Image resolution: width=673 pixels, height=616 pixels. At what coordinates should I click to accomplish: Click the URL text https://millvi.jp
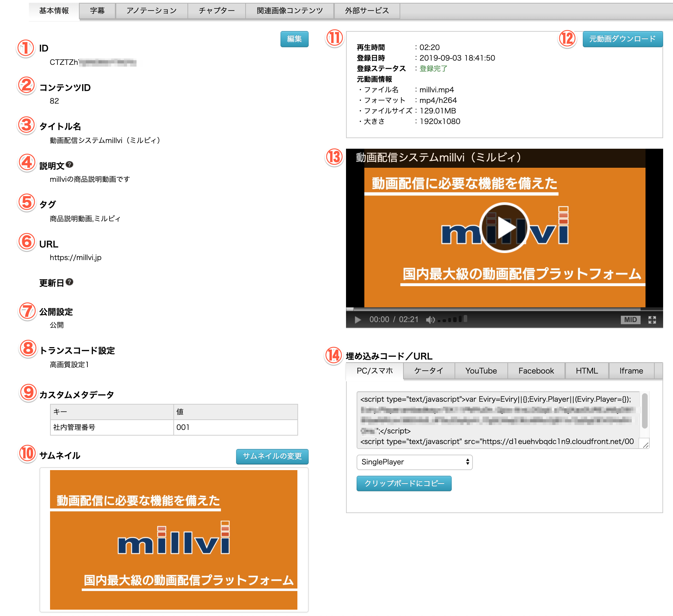(75, 258)
